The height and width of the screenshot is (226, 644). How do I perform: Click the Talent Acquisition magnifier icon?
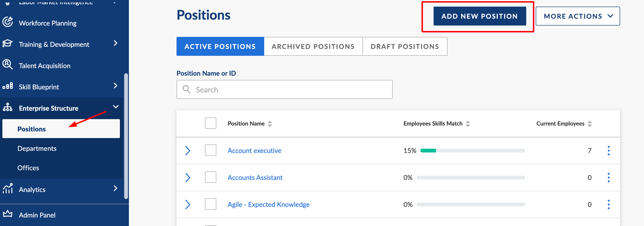pos(8,65)
